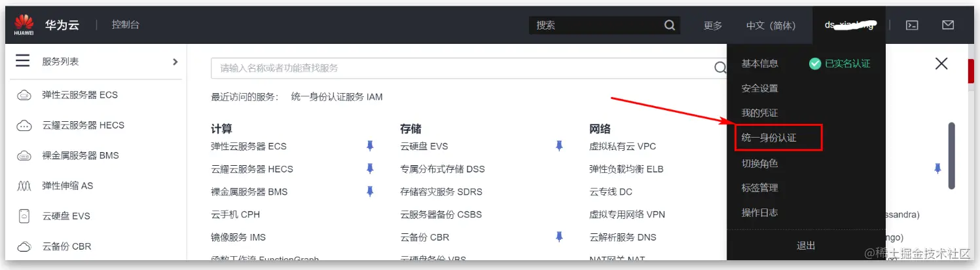
Task: Open 云备份 CBR link in 存储
Action: click(425, 237)
